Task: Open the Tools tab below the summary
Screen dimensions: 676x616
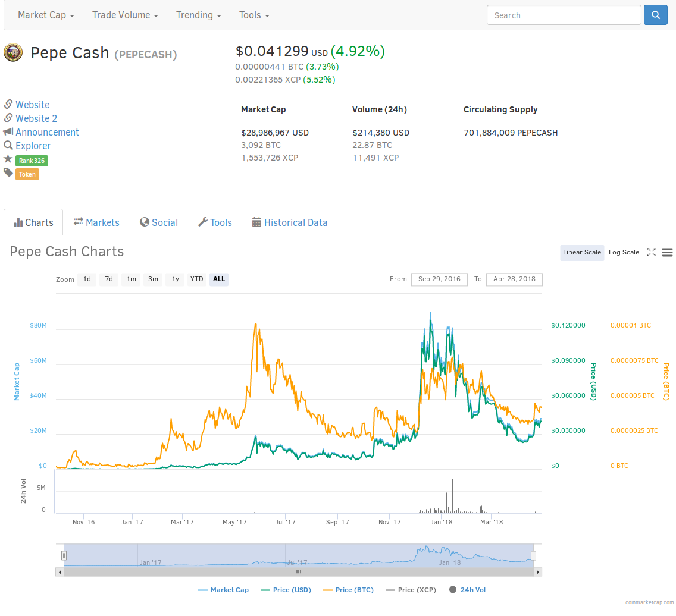Action: pyautogui.click(x=215, y=222)
